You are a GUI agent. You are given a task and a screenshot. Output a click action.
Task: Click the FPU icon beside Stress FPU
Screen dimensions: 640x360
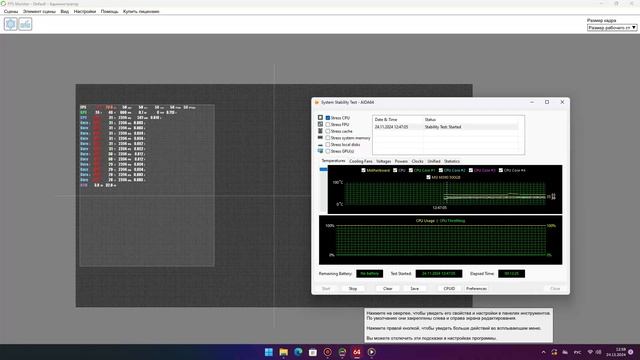click(x=320, y=124)
